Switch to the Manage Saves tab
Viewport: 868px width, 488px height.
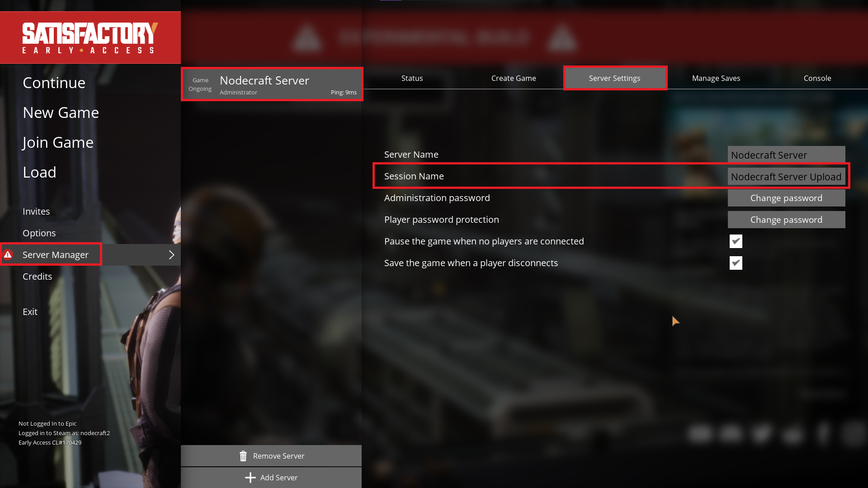[x=716, y=78]
